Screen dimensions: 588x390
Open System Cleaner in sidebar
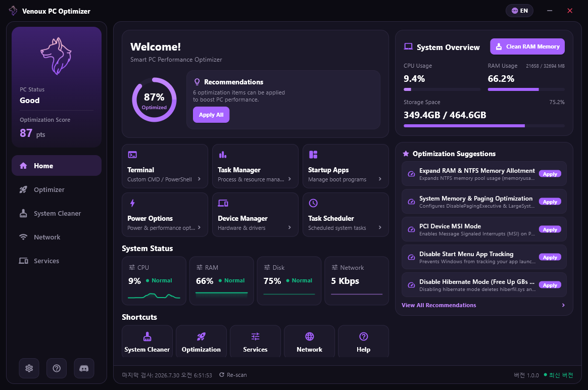[x=57, y=213]
